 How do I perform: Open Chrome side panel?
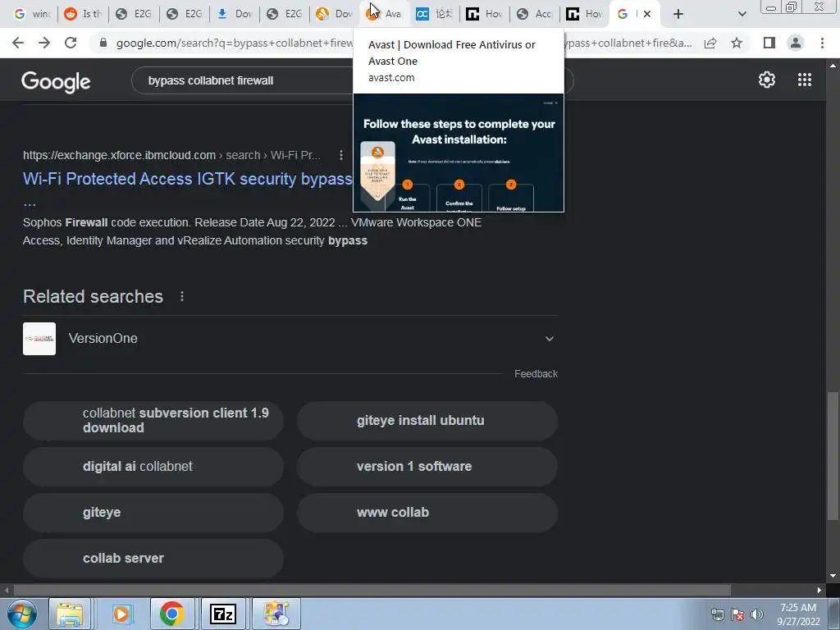tap(769, 43)
